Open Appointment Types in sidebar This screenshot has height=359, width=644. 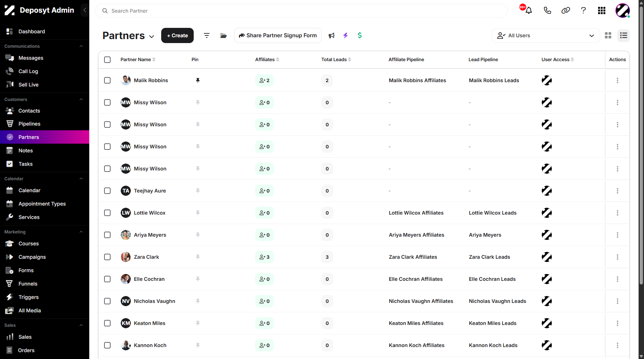[44, 204]
